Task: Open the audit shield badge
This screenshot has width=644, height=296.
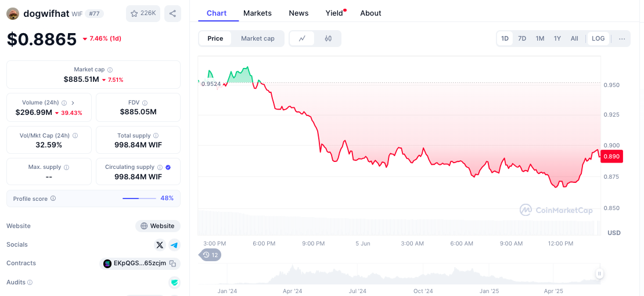Action: [174, 283]
